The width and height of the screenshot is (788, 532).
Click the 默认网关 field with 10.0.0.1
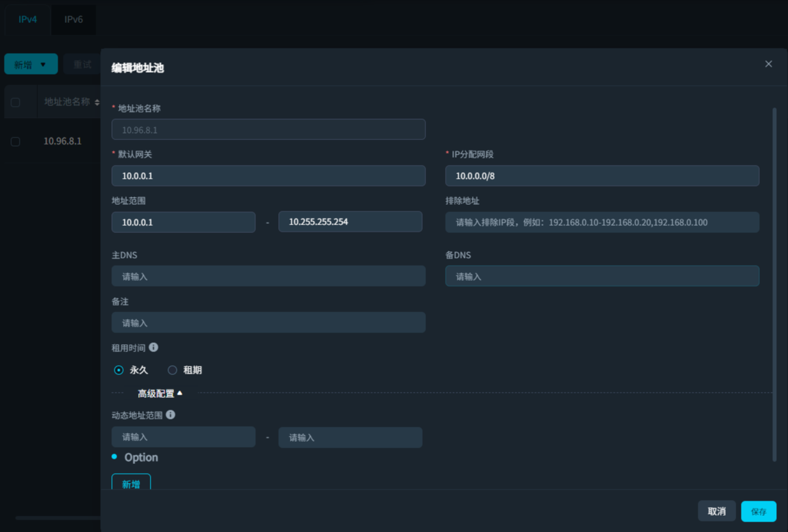pos(268,176)
